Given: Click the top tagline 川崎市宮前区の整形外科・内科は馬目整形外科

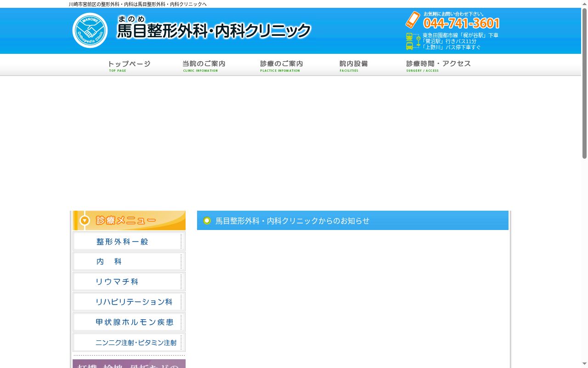Looking at the screenshot, I should [138, 4].
